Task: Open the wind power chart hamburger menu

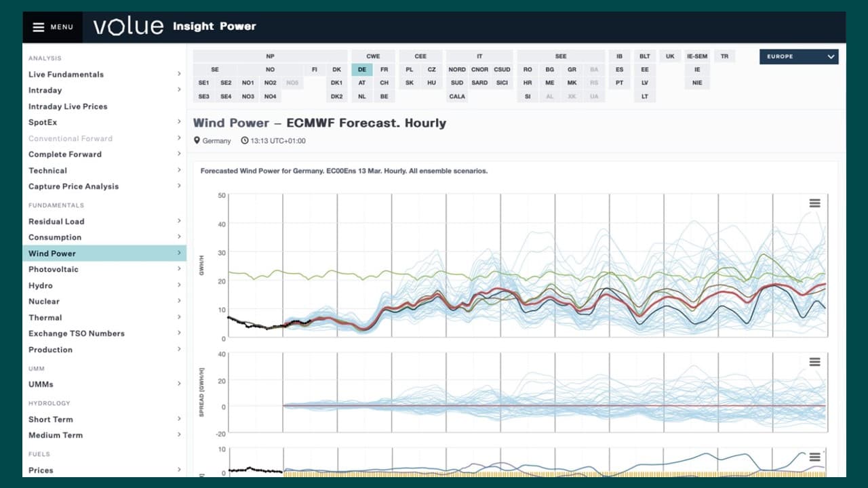Action: click(x=814, y=203)
